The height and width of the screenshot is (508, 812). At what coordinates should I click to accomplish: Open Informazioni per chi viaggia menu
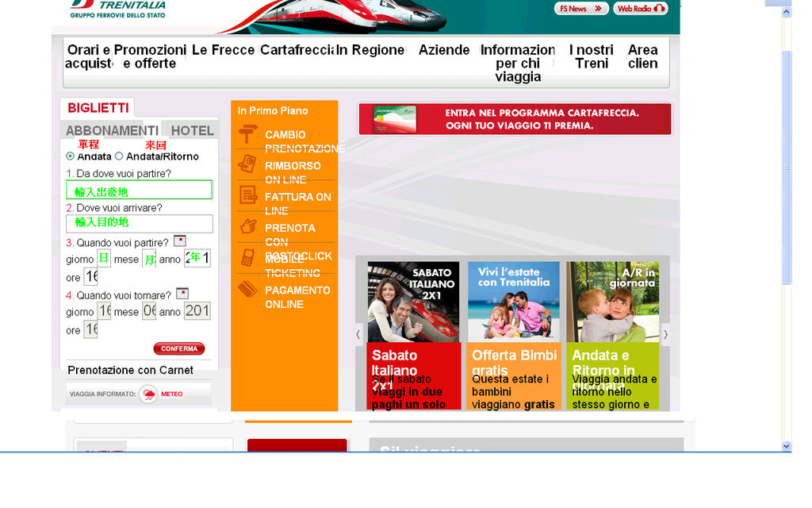[518, 63]
